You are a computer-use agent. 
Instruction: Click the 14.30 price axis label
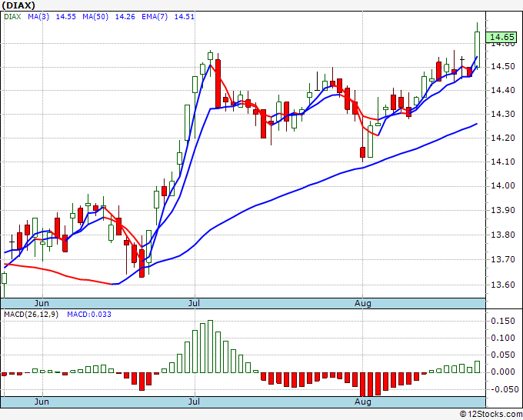point(503,114)
